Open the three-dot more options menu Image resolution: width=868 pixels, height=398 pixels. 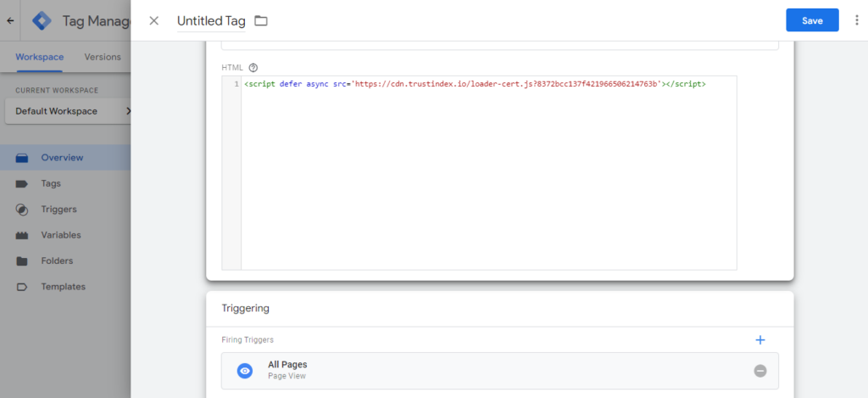coord(856,20)
